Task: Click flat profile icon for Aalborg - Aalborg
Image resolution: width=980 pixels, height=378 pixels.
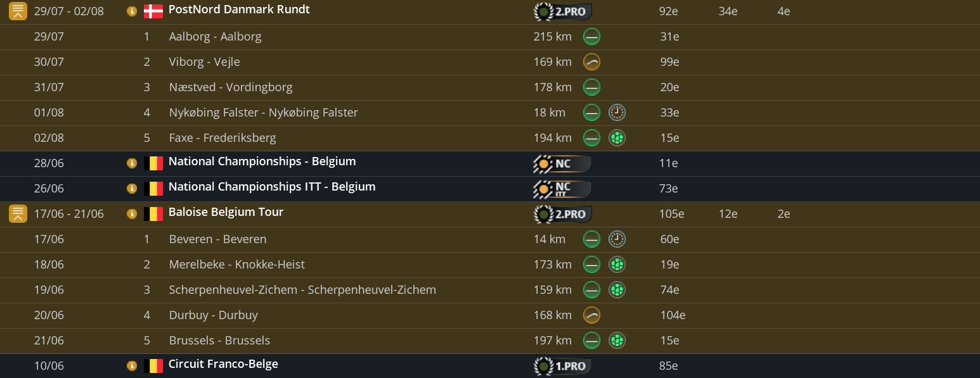Action: coord(591,37)
